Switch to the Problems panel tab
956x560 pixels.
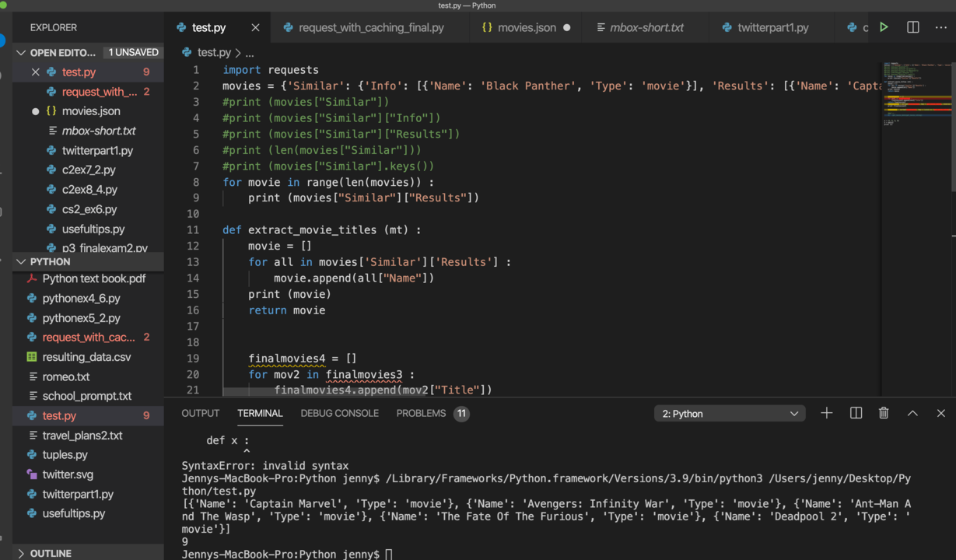coord(421,413)
